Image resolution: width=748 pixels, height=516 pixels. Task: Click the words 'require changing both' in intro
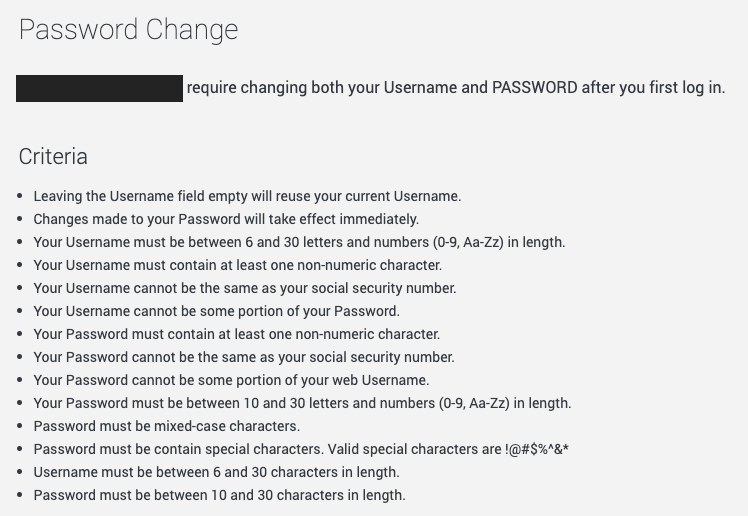(x=261, y=88)
